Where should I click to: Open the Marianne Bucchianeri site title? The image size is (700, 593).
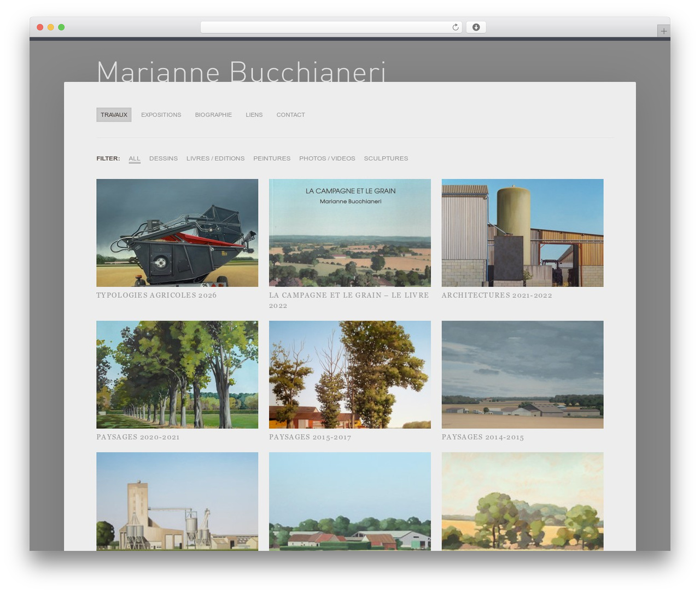[x=241, y=71]
